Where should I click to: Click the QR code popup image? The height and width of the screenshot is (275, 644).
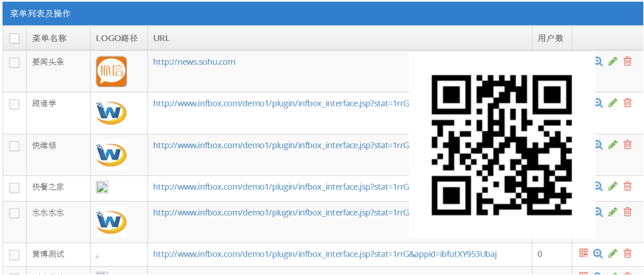pyautogui.click(x=501, y=145)
